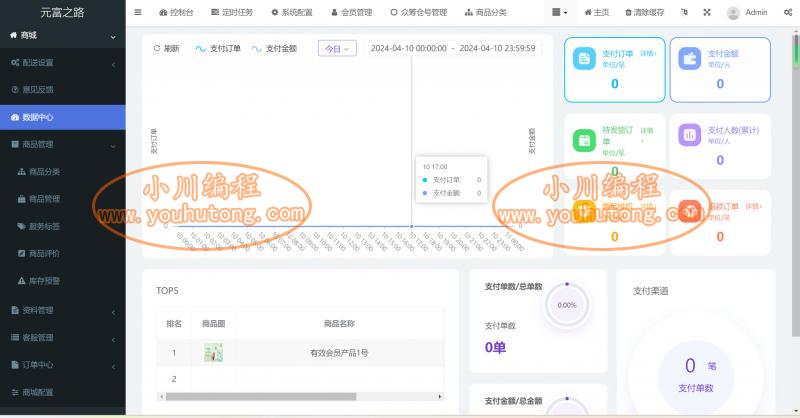The width and height of the screenshot is (800, 418).
Task: Click the home icon next to 商城
Action: click(14, 35)
